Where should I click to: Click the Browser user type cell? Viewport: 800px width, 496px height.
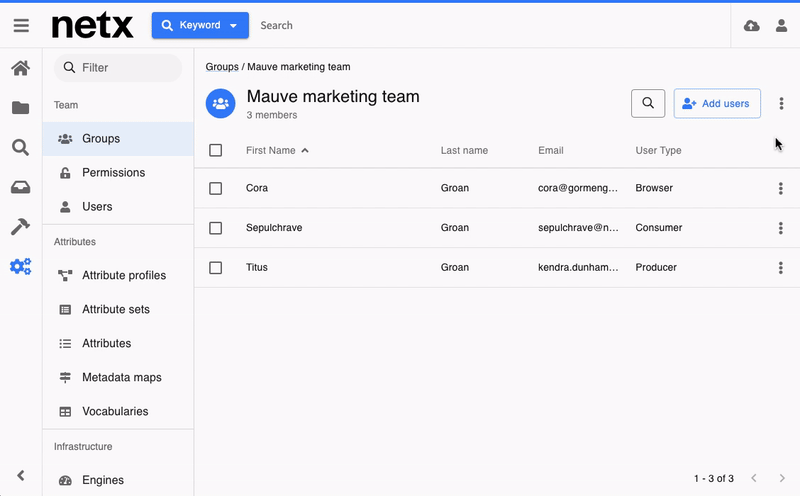pos(654,188)
